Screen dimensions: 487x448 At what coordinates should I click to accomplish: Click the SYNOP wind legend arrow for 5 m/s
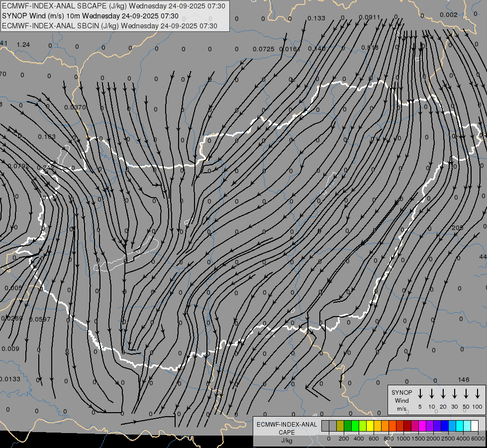click(x=420, y=394)
